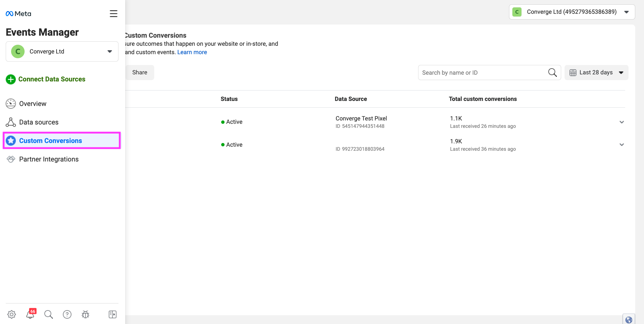The image size is (644, 324).
Task: Open notifications bell with 66 badge
Action: click(x=31, y=314)
